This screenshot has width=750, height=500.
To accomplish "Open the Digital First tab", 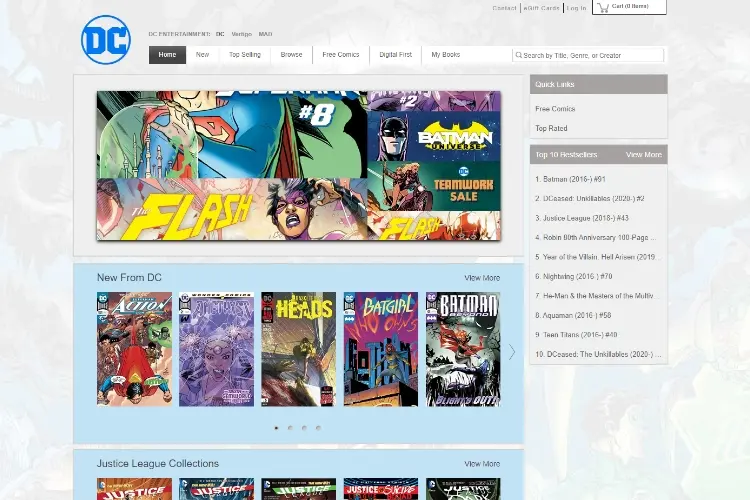I will pyautogui.click(x=396, y=55).
